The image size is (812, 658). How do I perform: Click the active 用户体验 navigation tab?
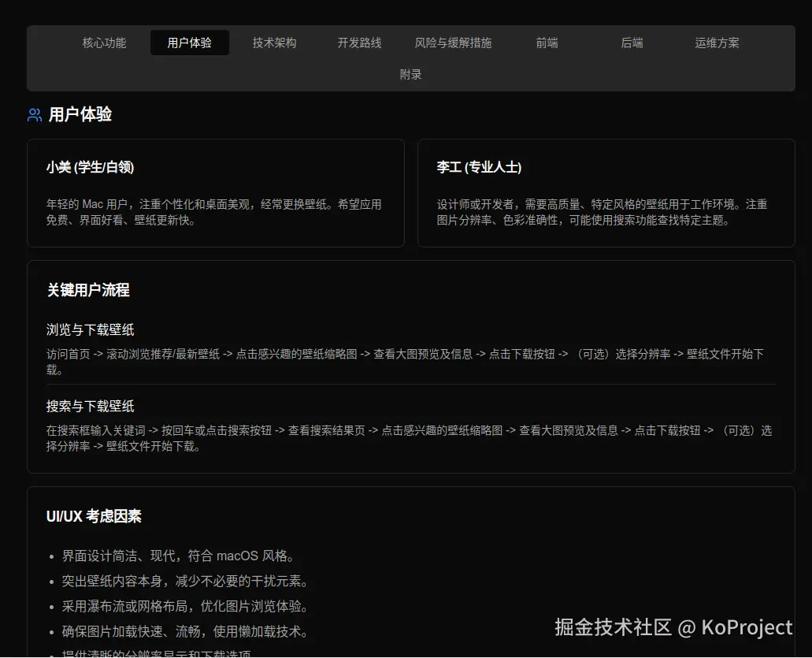189,43
